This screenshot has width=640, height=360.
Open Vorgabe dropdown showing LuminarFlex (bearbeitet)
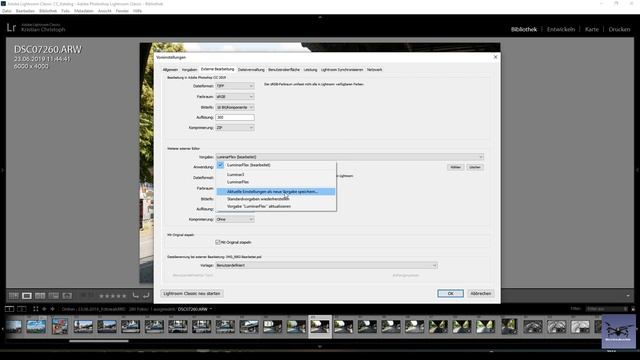pos(350,157)
